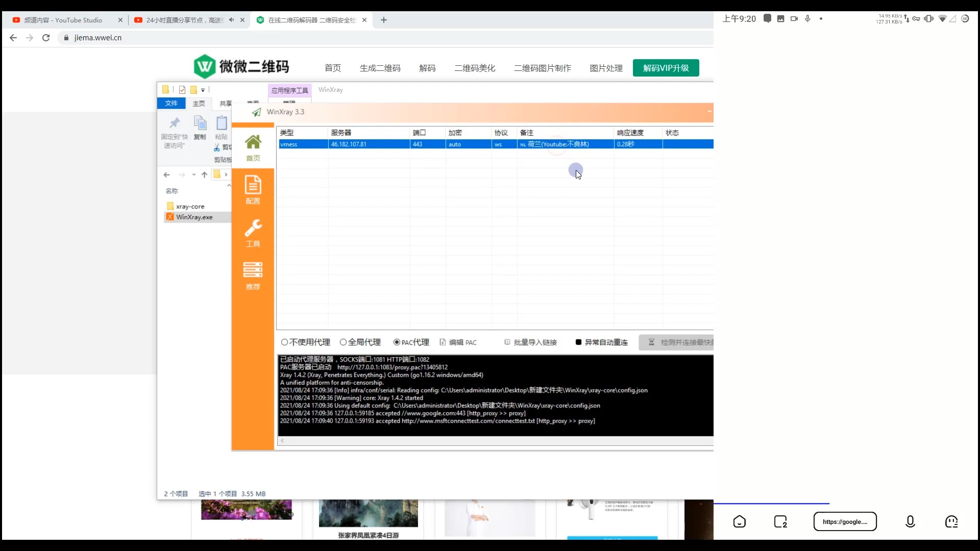Image resolution: width=980 pixels, height=551 pixels.
Task: Click the browser back arrow
Action: [13, 38]
